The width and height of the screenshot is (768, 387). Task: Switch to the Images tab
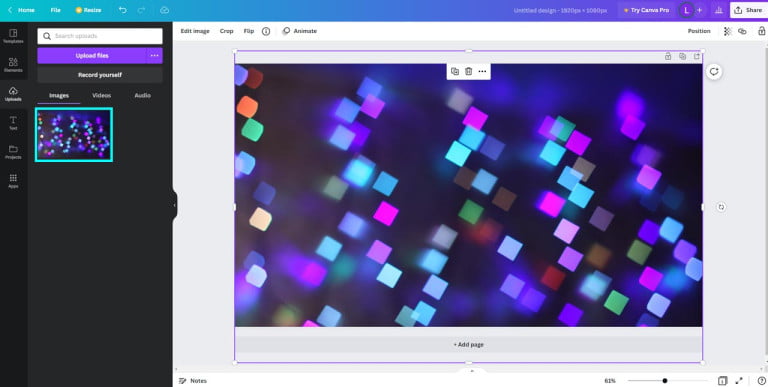click(59, 96)
